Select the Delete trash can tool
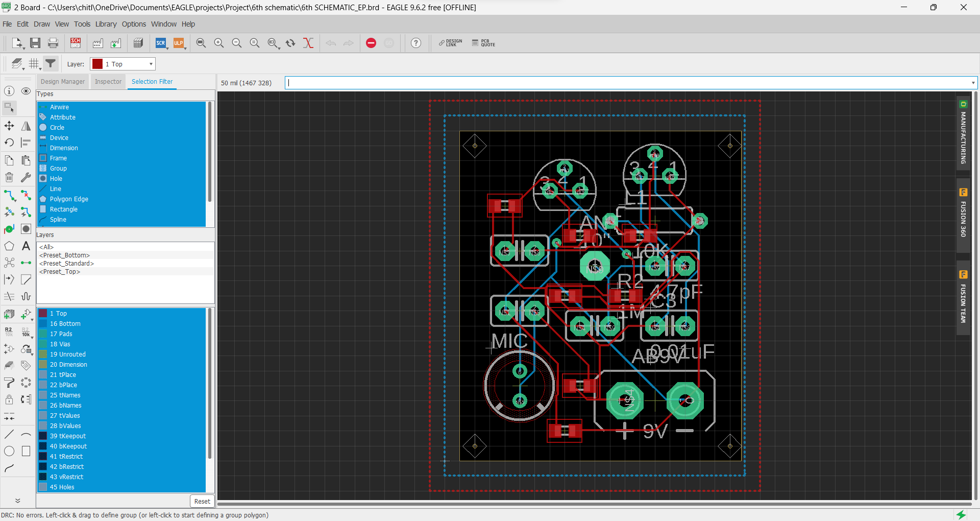Screen dimensions: 980x521 point(9,177)
